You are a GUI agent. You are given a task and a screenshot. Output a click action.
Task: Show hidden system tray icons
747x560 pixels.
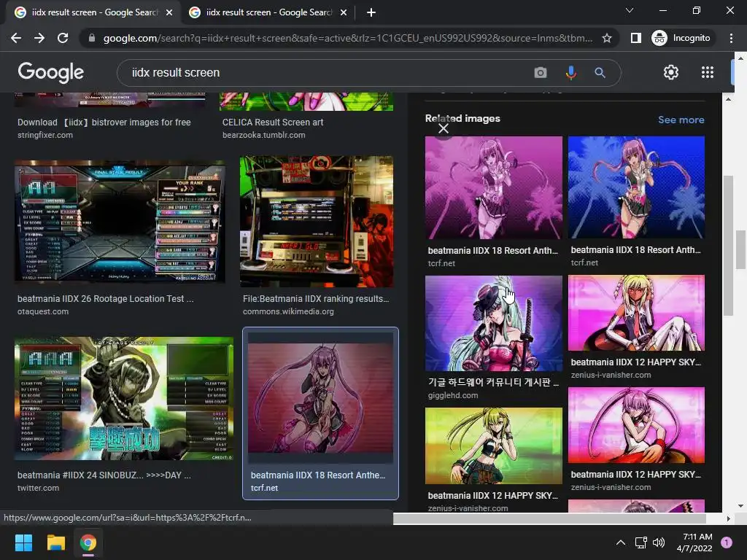point(620,542)
